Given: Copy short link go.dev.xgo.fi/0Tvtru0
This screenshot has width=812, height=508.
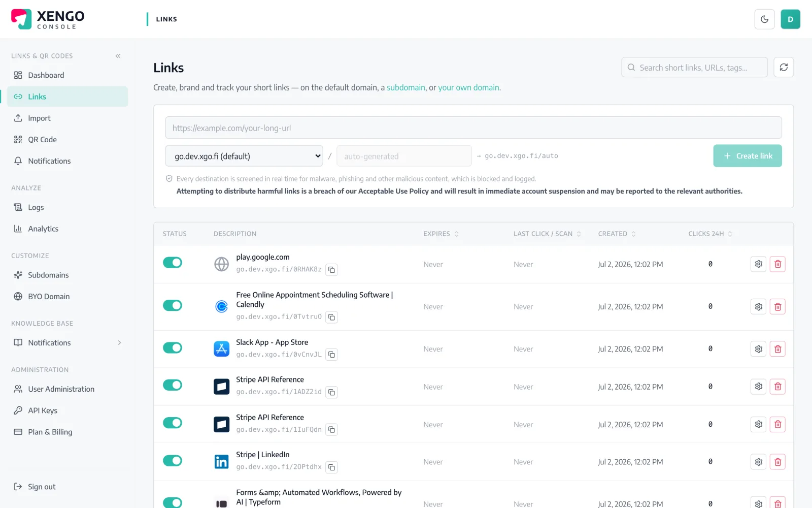Looking at the screenshot, I should 331,317.
